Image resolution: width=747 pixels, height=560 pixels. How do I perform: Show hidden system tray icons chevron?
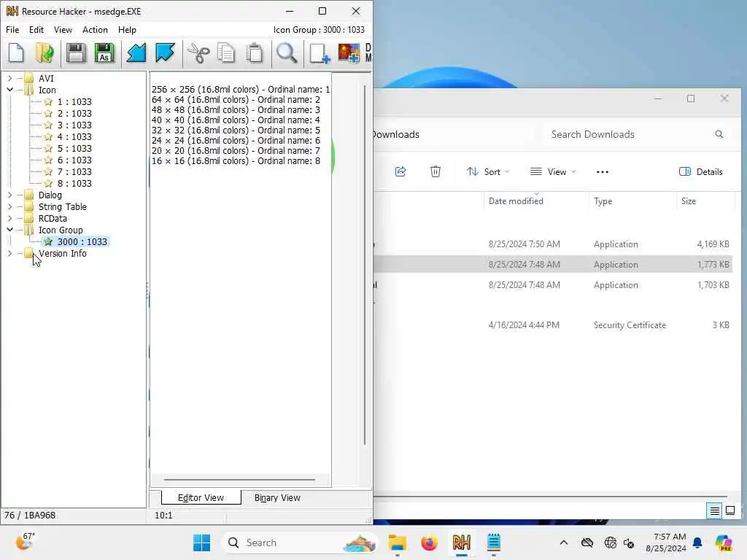(564, 542)
